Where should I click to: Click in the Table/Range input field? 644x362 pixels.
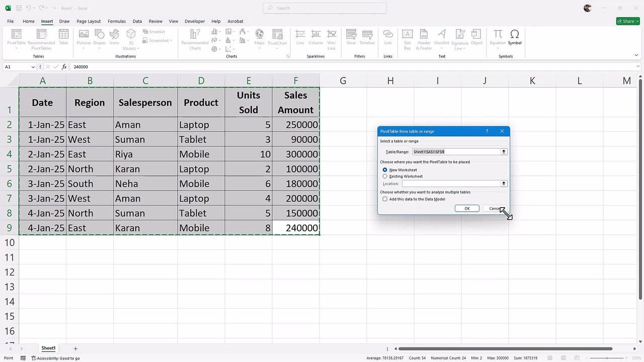(456, 151)
